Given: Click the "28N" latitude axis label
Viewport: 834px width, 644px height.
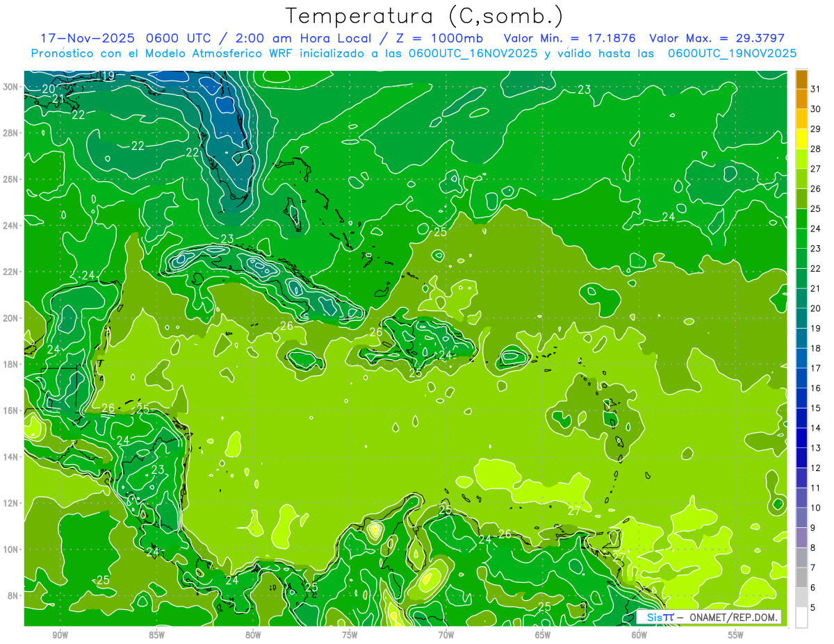Looking at the screenshot, I should 11,133.
